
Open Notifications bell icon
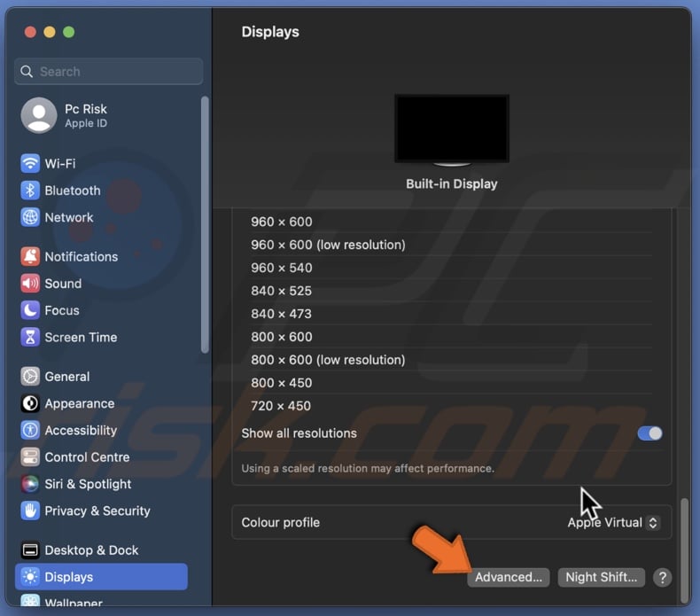[x=30, y=256]
